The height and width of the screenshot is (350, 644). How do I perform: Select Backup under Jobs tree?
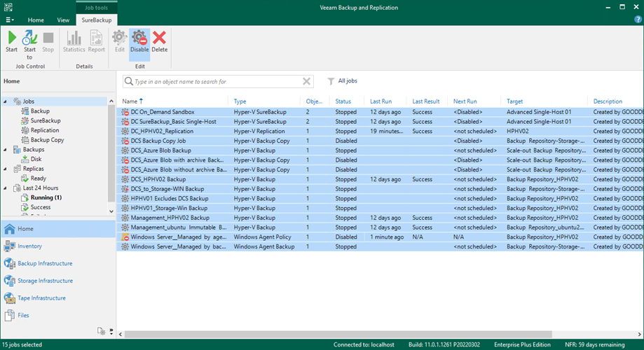tap(40, 111)
